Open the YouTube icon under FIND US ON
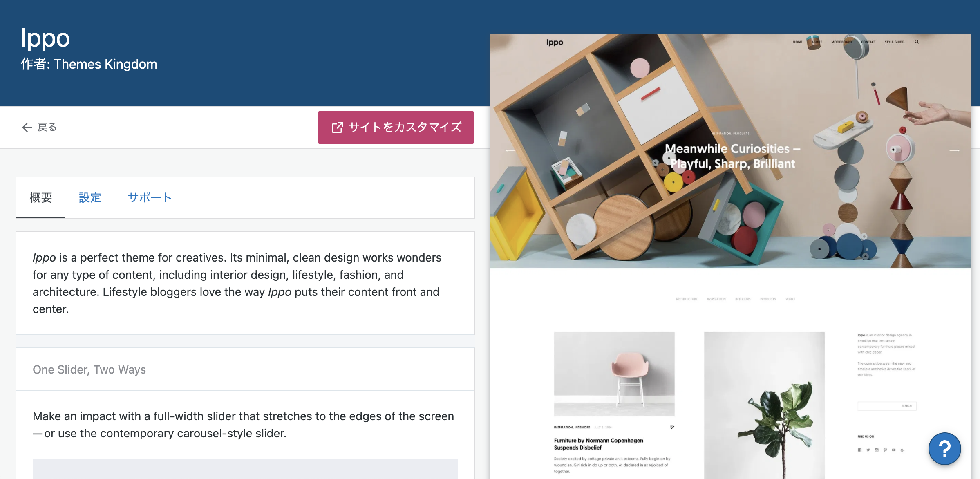The image size is (980, 479). click(893, 450)
